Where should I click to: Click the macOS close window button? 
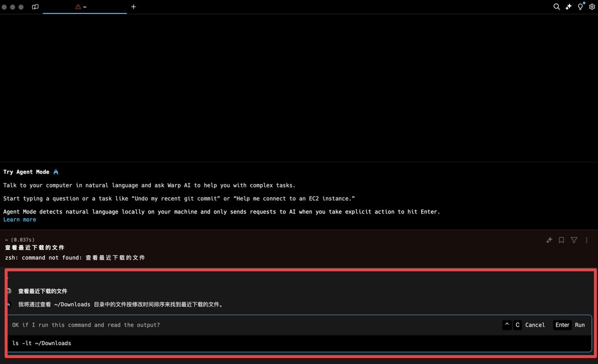(4, 7)
